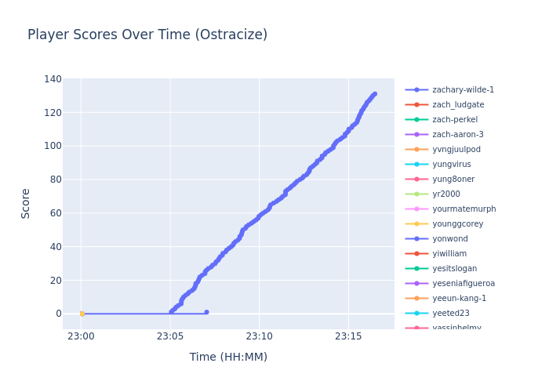
Task: Click the yiwilliam red legend marker
Action: click(x=416, y=254)
